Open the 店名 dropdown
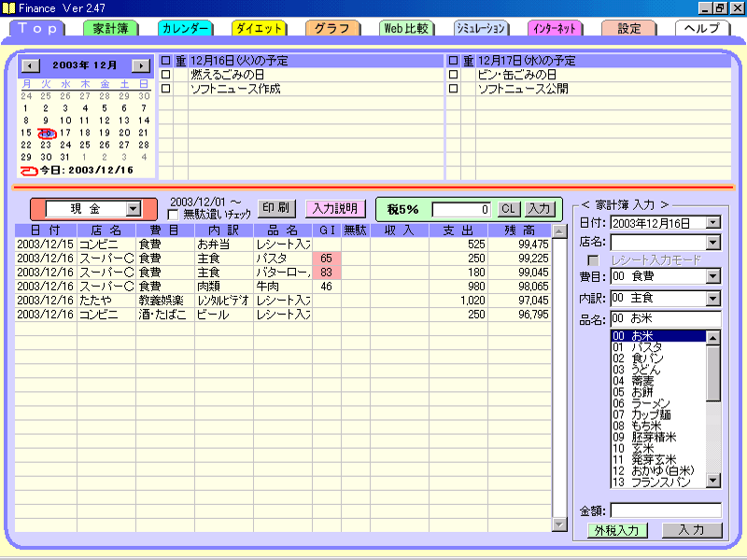The width and height of the screenshot is (747, 560). (713, 243)
